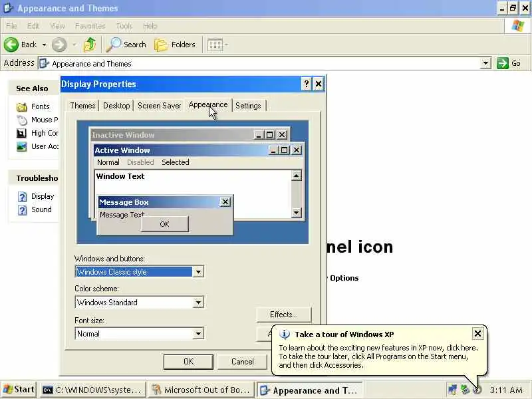Open Fonts folder icon in See Also
532x399 pixels.
pyautogui.click(x=22, y=107)
